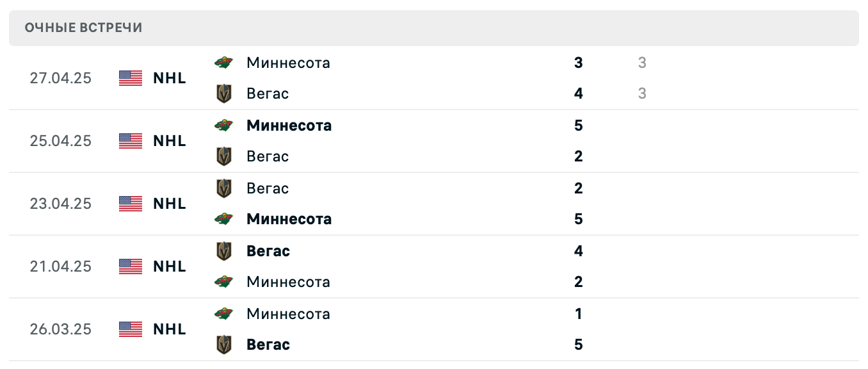
Task: Click Minnesota Wild logo in 21.04.25 match
Action: [x=223, y=282]
